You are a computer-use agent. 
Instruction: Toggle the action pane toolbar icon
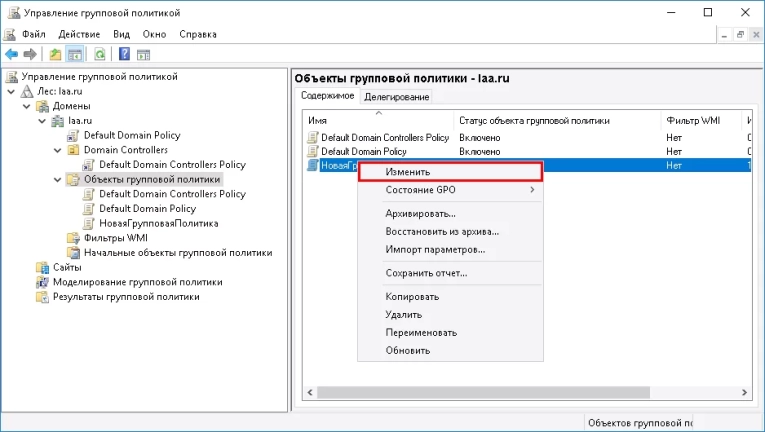[x=144, y=54]
